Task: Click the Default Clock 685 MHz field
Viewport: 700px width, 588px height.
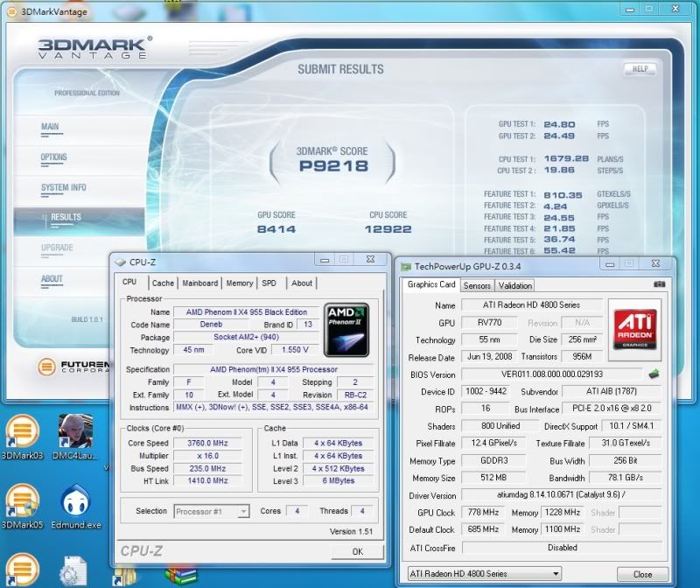Action: (483, 529)
